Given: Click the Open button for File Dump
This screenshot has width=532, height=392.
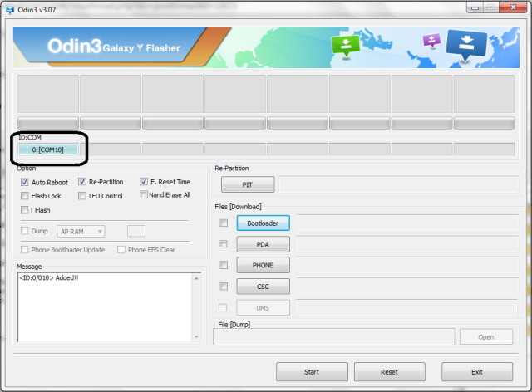Looking at the screenshot, I should pyautogui.click(x=485, y=337).
